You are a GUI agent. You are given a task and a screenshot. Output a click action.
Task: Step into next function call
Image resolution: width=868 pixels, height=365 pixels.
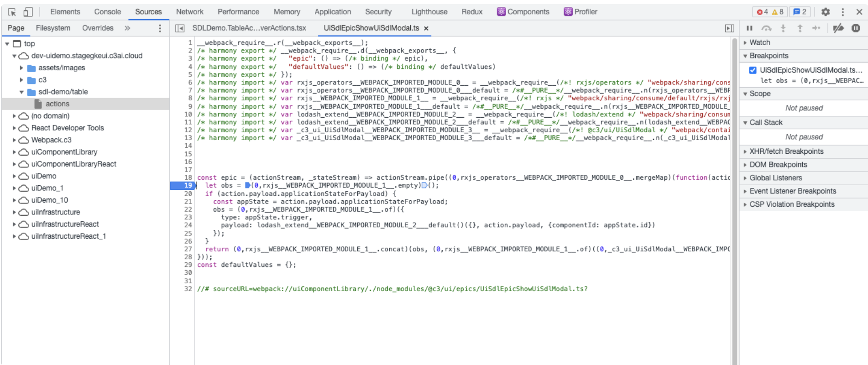point(783,28)
